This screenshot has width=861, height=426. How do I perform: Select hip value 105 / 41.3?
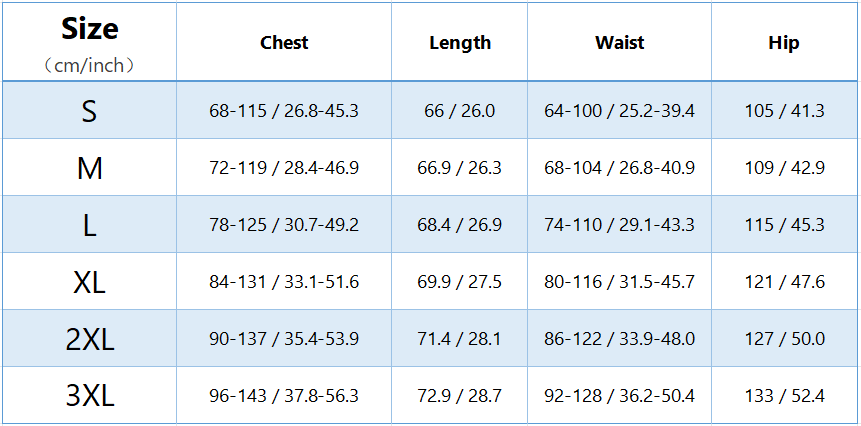pos(784,111)
